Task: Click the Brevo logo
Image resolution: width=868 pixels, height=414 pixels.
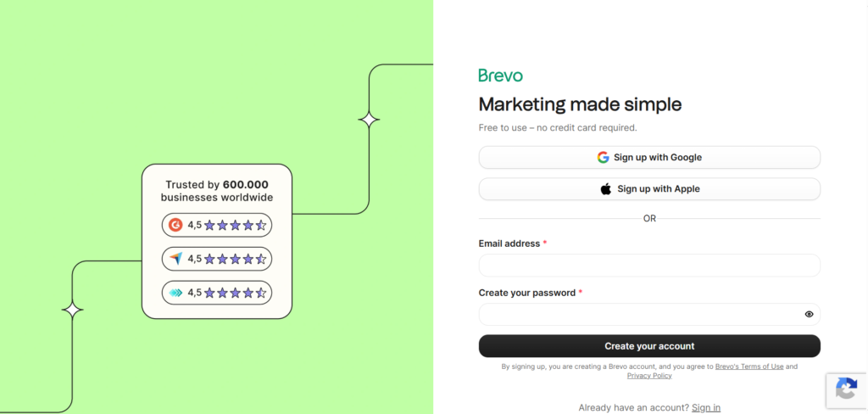Action: [500, 76]
